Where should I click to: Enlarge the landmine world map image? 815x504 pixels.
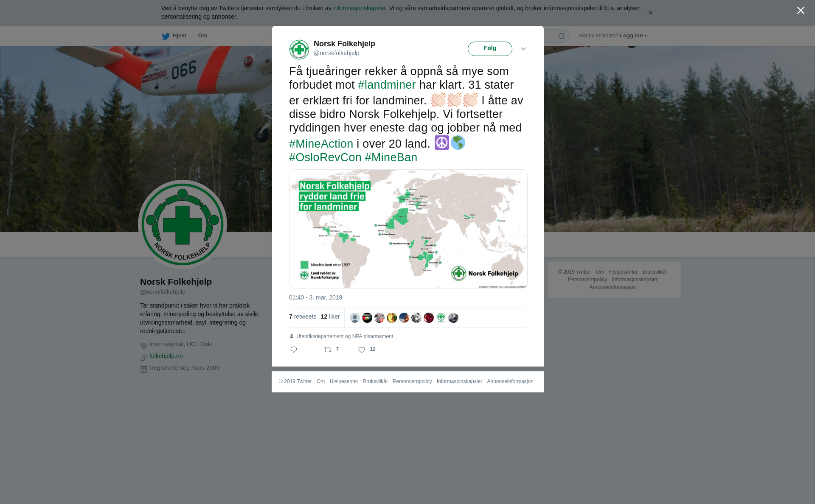[x=408, y=229]
